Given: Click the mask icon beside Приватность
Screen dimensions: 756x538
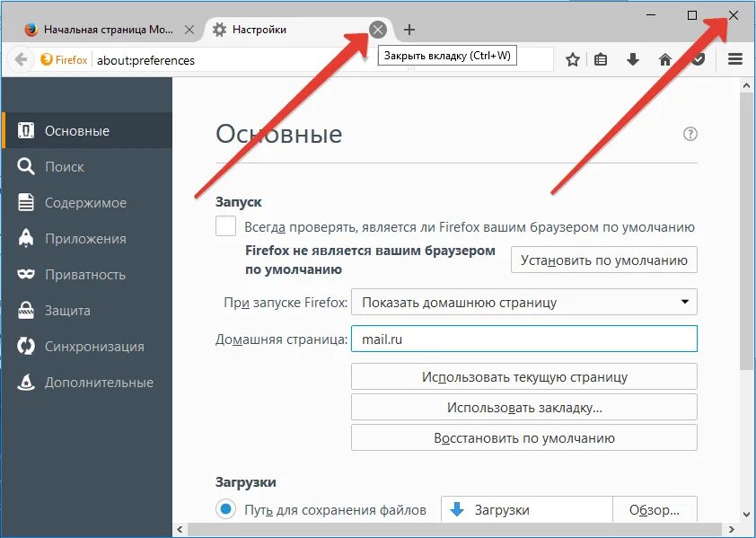Looking at the screenshot, I should coord(25,274).
